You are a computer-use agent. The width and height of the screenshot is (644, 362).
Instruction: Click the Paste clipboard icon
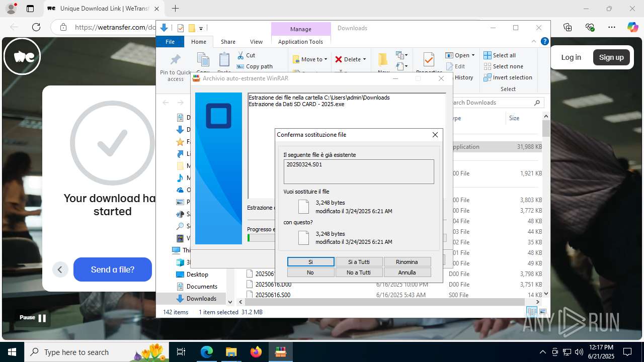[x=224, y=60]
